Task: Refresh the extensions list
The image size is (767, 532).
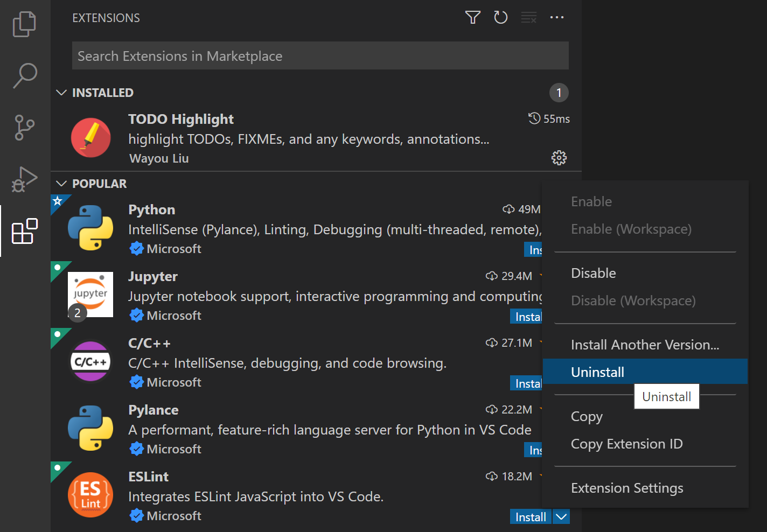Action: click(x=500, y=17)
